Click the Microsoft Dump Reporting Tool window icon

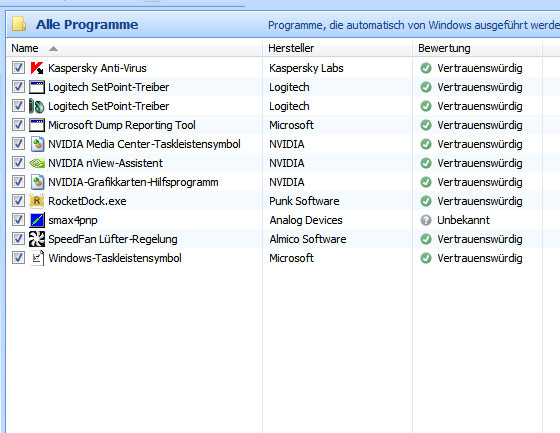(37, 125)
